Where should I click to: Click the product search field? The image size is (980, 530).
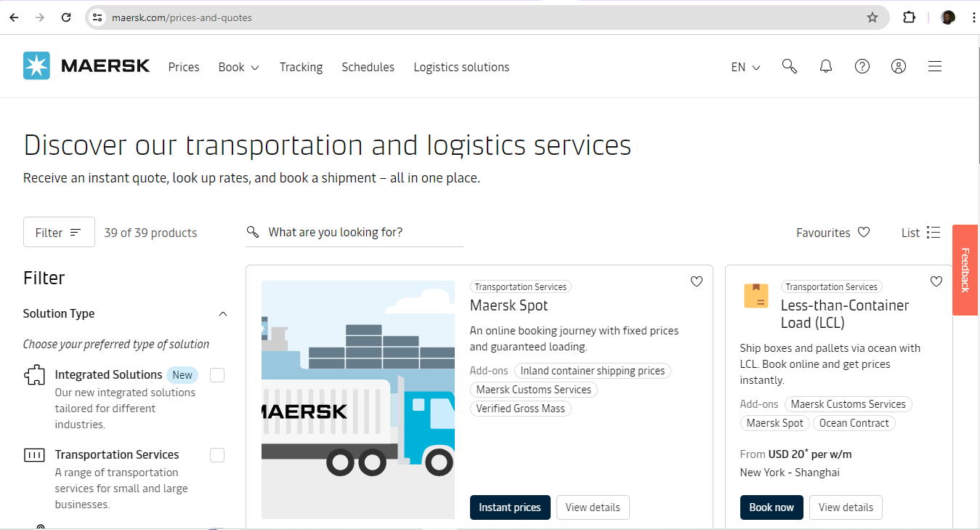click(x=356, y=231)
